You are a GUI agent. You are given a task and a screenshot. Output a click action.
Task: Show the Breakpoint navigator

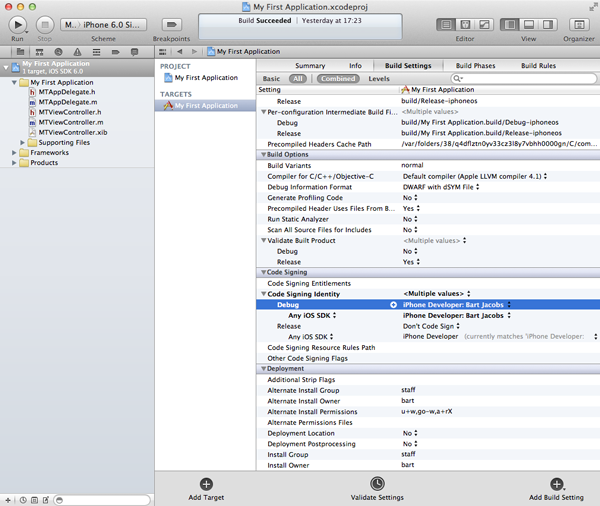coord(116,52)
